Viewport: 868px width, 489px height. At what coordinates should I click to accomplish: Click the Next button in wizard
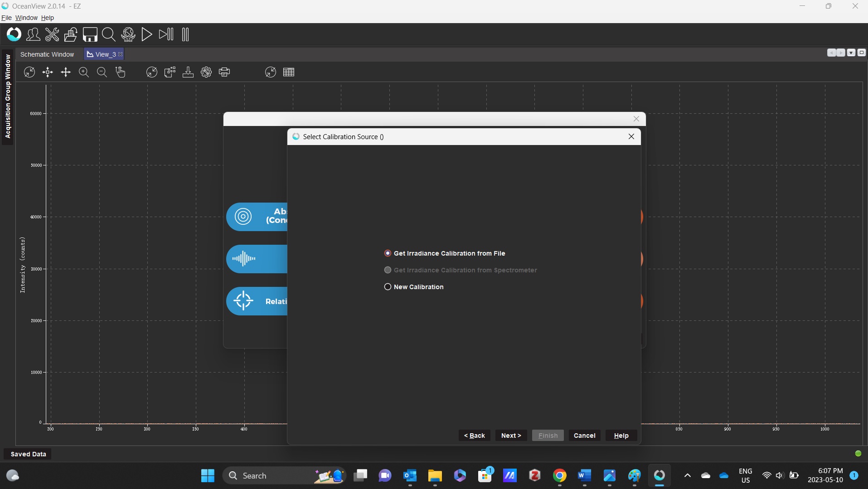511,436
